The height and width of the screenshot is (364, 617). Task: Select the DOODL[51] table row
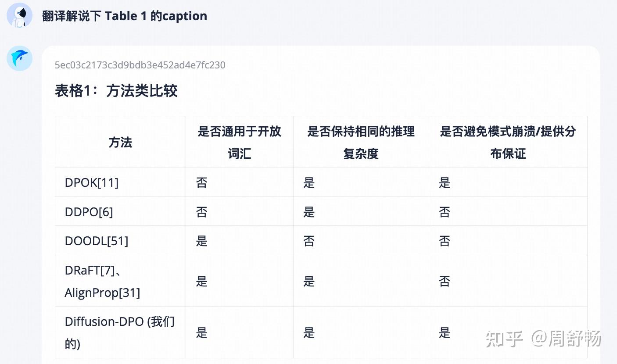96,240
